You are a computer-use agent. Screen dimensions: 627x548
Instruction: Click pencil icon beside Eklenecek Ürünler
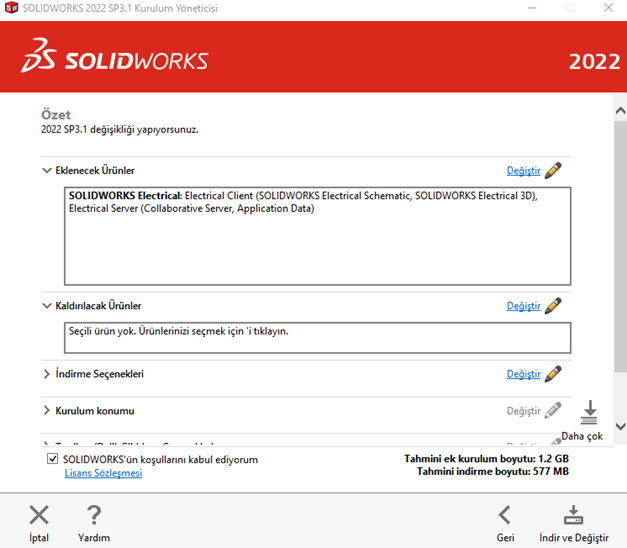[553, 170]
